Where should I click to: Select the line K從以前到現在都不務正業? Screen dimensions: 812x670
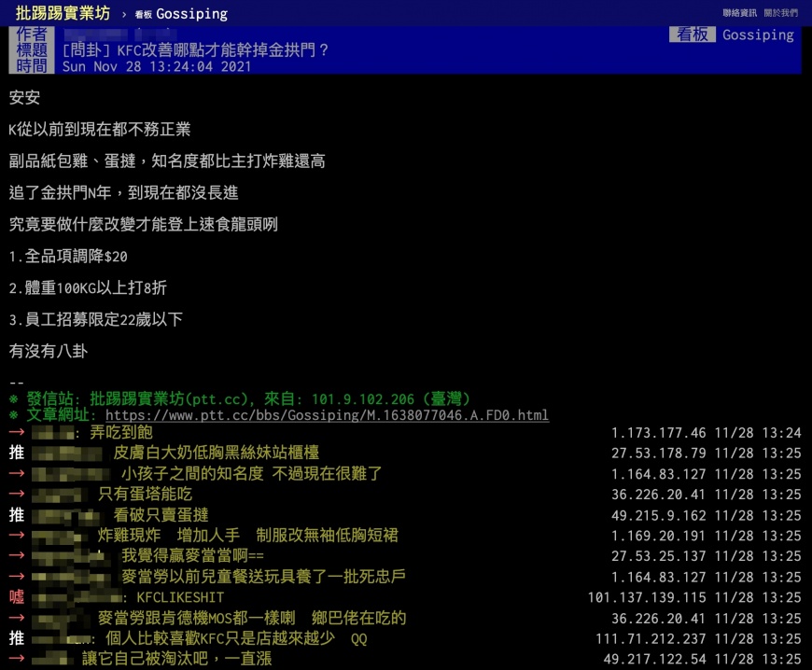coord(100,129)
